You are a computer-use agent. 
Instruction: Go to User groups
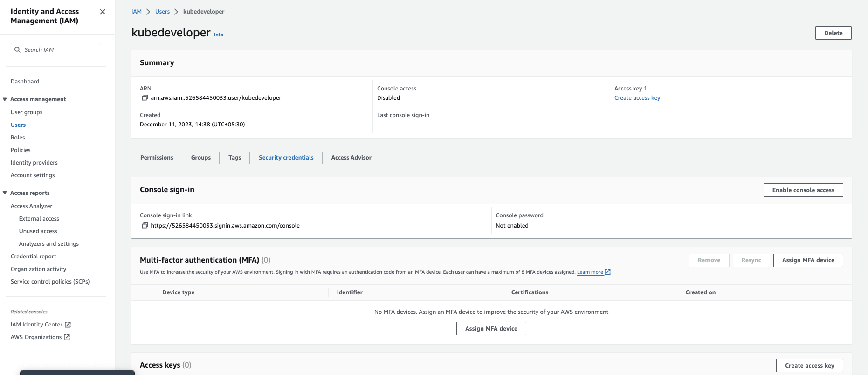tap(27, 112)
